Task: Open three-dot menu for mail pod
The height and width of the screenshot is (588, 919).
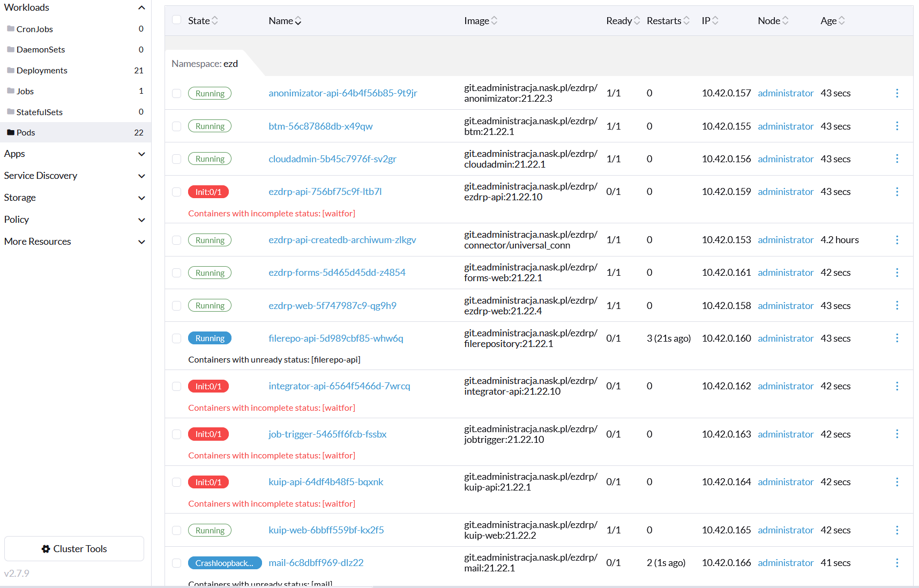Action: pos(897,563)
